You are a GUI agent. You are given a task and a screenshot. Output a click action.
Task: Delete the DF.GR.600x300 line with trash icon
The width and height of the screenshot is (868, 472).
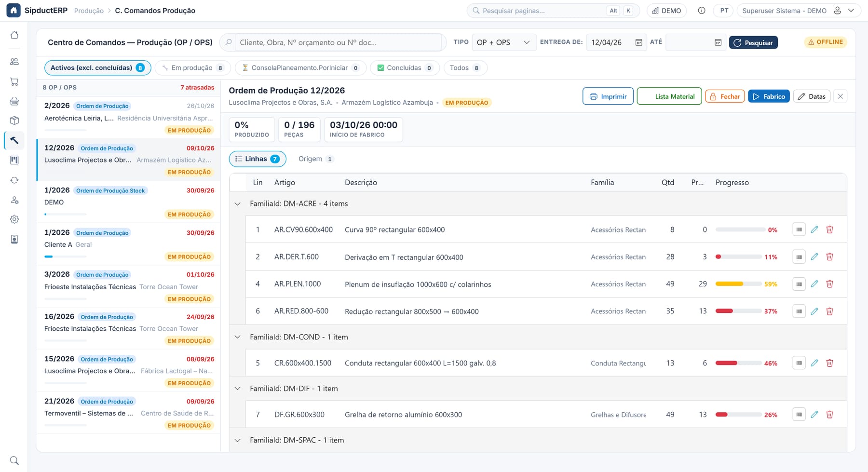[x=830, y=415]
